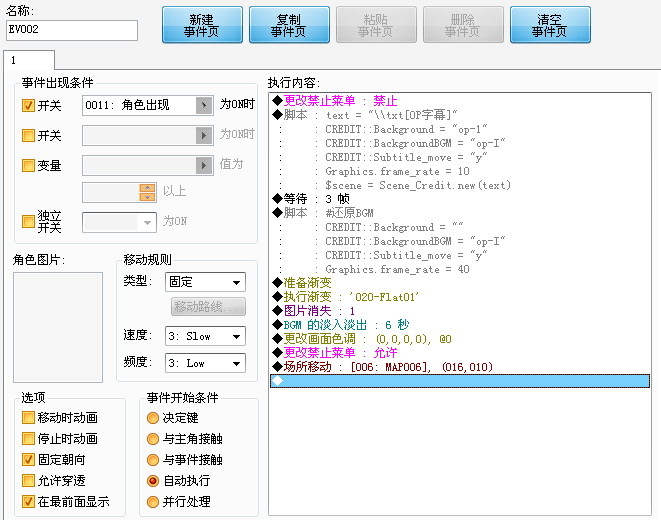Uncheck the 在最前面显示 option
661x520 pixels.
(28, 501)
